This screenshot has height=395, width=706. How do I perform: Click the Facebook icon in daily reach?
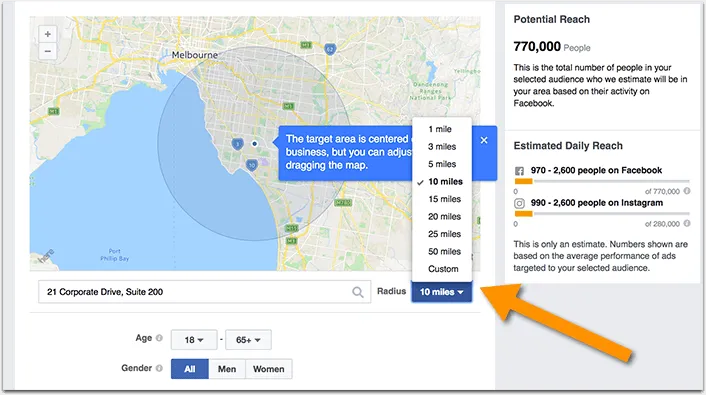pyautogui.click(x=519, y=171)
